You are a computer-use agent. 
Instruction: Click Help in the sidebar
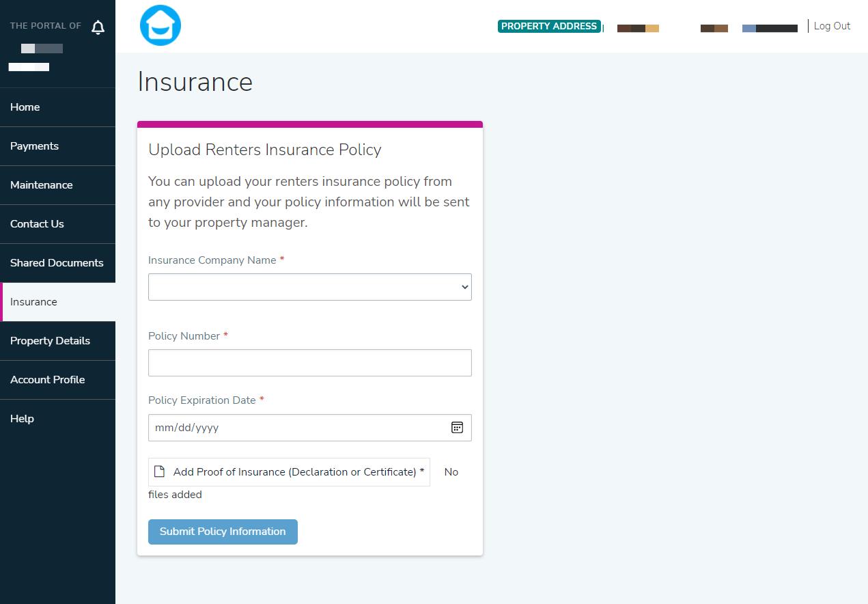point(22,419)
